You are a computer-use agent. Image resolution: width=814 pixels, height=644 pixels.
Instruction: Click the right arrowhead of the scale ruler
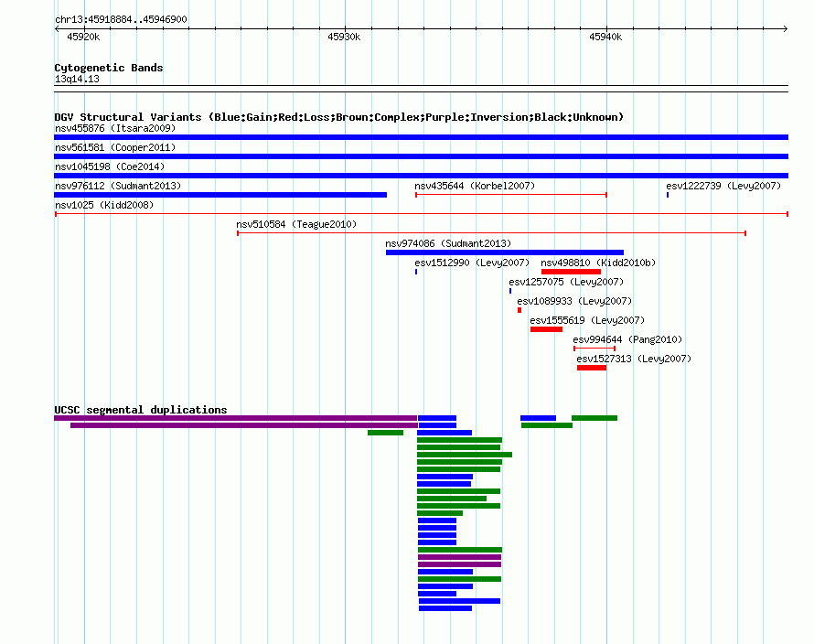tap(786, 29)
